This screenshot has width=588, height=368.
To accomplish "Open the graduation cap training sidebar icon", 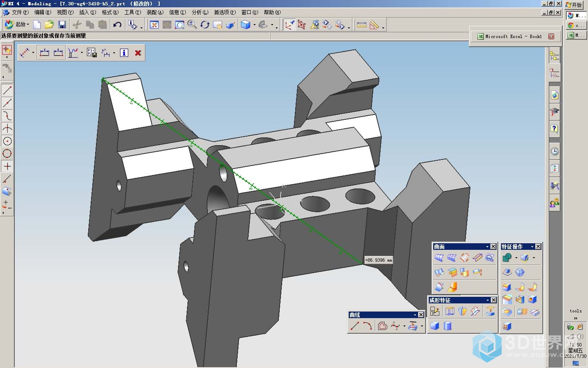I will point(554,112).
